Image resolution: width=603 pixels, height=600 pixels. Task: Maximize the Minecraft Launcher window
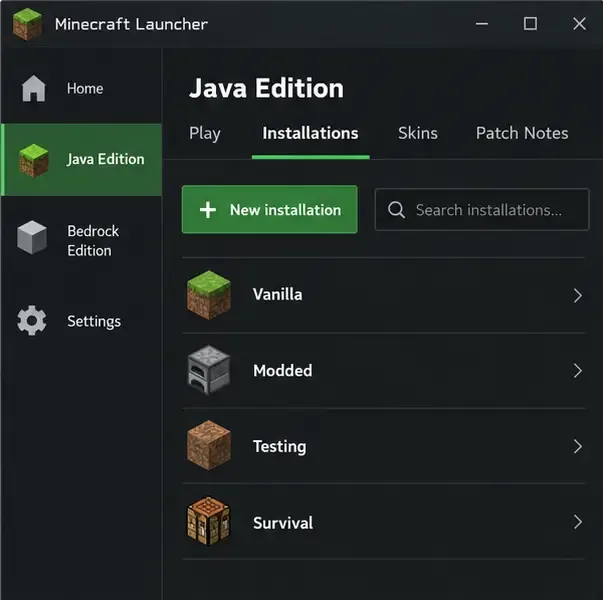(530, 24)
